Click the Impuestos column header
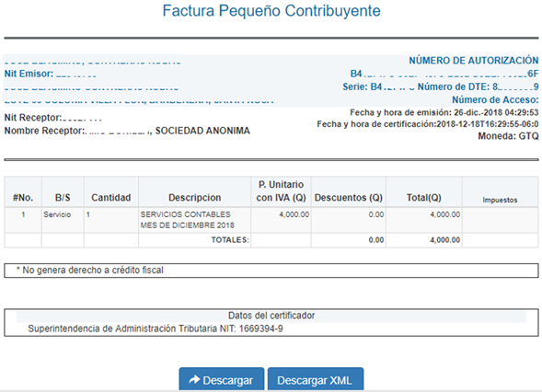 500,200
